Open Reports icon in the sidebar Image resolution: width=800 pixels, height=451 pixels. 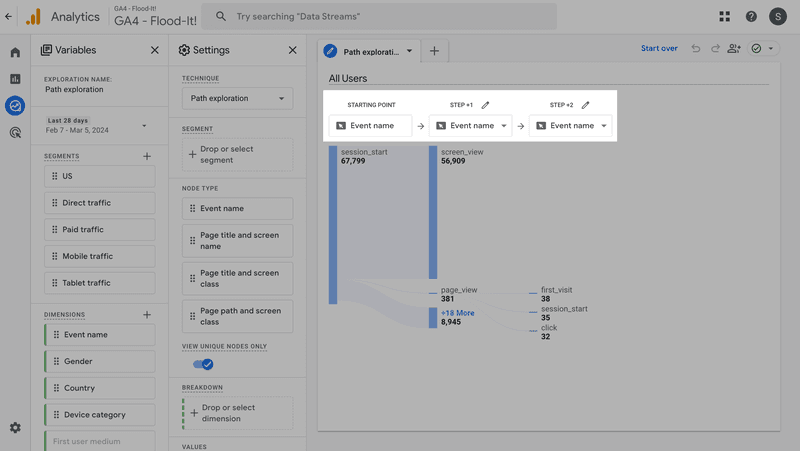click(x=15, y=79)
